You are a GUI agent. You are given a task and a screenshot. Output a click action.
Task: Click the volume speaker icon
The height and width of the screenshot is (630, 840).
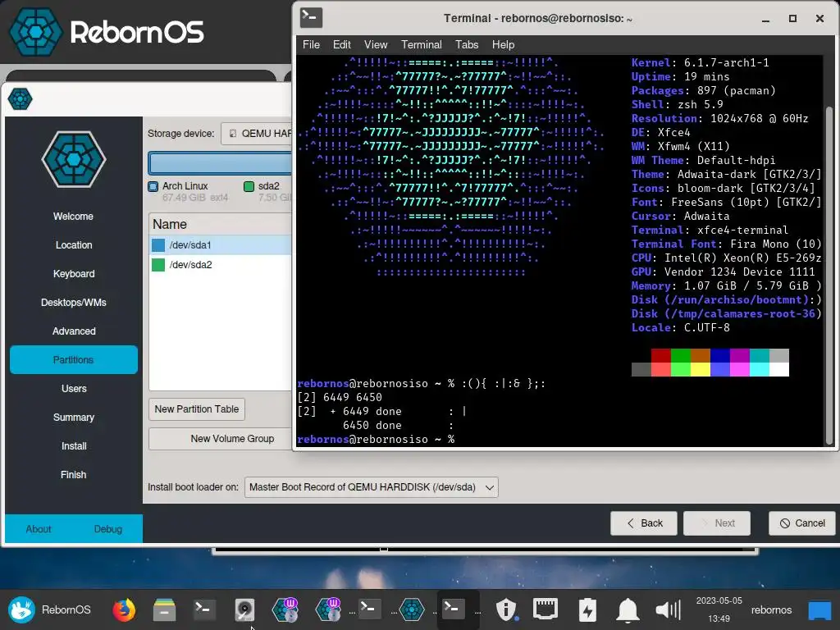pyautogui.click(x=668, y=609)
